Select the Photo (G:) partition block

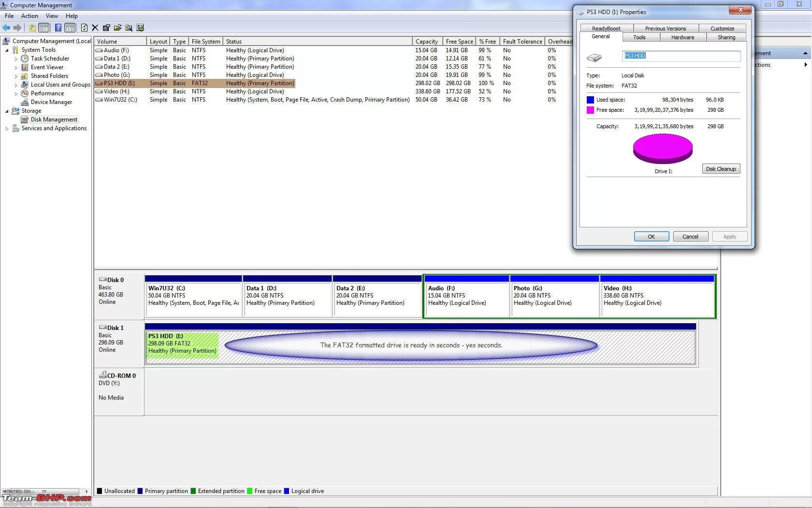coord(554,296)
